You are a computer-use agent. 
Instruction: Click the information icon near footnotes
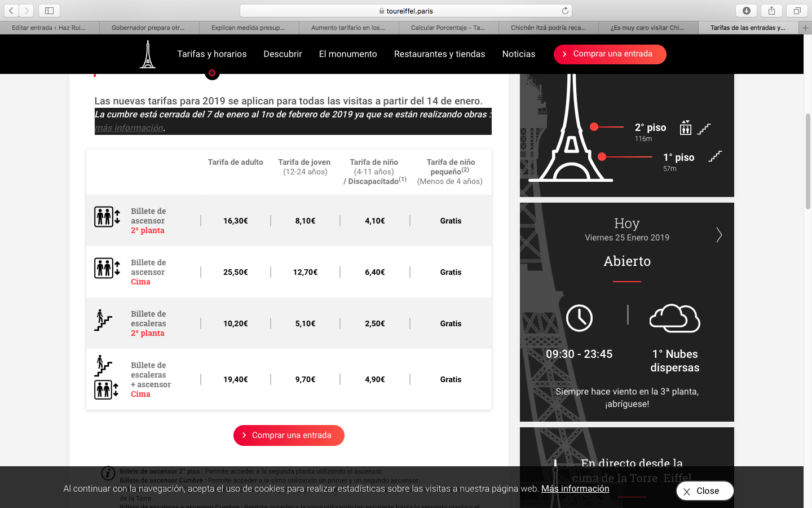[108, 473]
